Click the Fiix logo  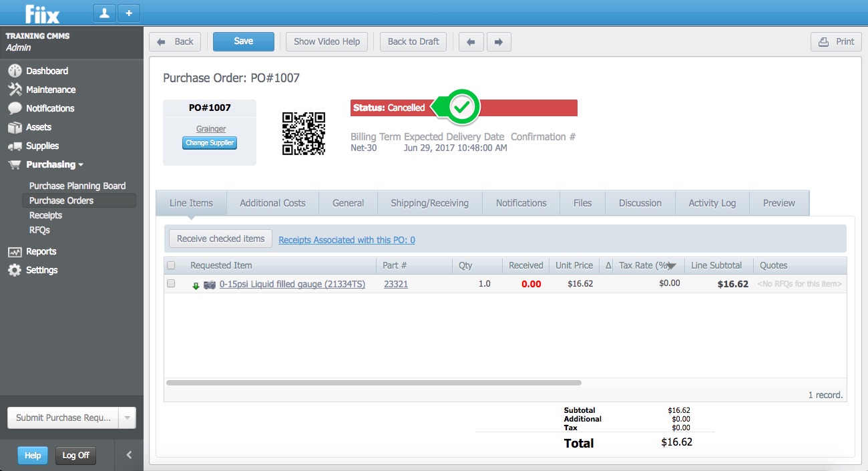click(x=42, y=13)
